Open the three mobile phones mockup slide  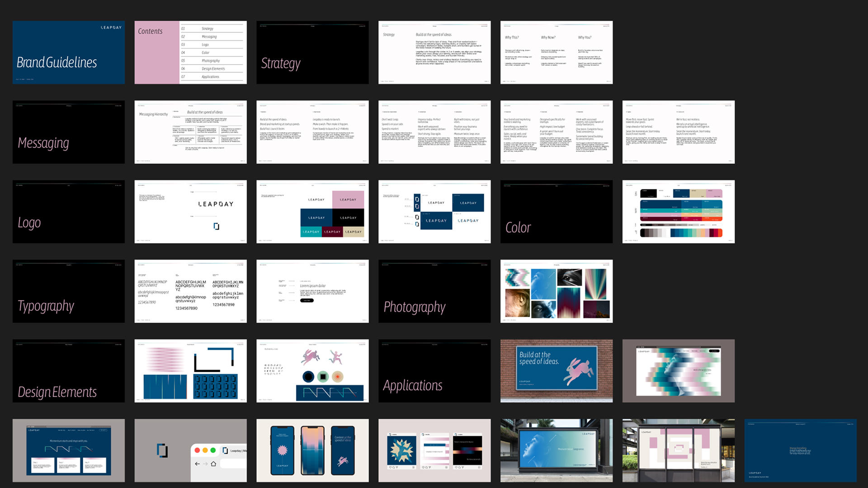click(312, 450)
